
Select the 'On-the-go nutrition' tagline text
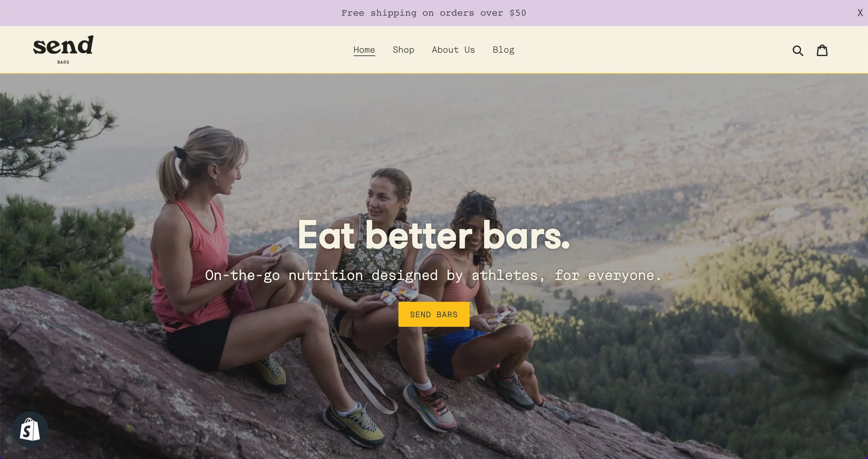pyautogui.click(x=433, y=275)
